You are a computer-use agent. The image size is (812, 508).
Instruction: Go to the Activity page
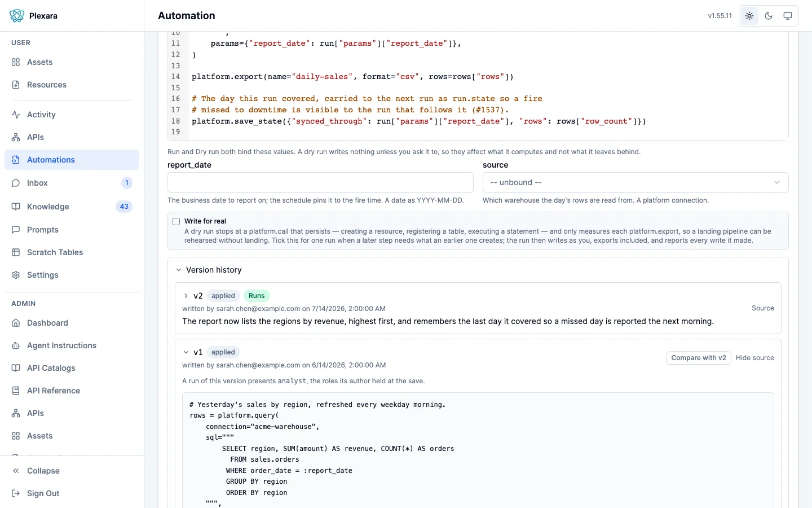(x=72, y=115)
